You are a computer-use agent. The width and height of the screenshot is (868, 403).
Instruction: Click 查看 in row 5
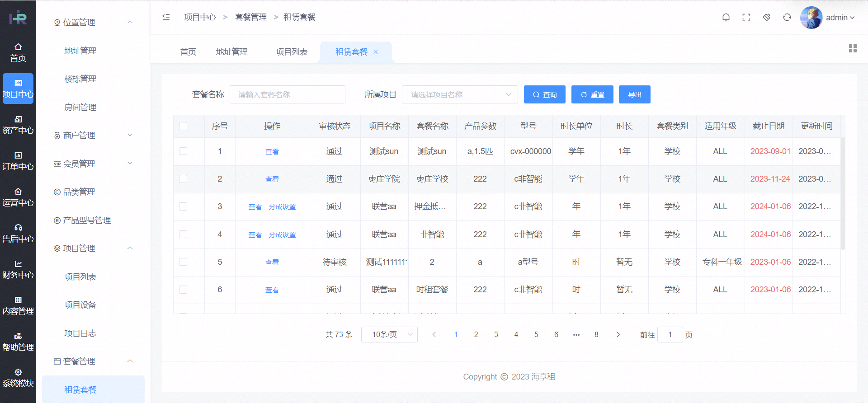point(272,262)
